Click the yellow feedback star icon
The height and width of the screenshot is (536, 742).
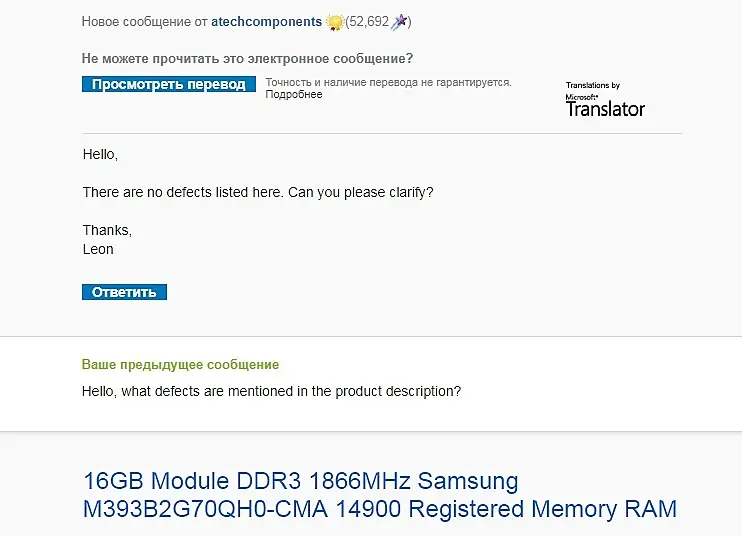(335, 21)
